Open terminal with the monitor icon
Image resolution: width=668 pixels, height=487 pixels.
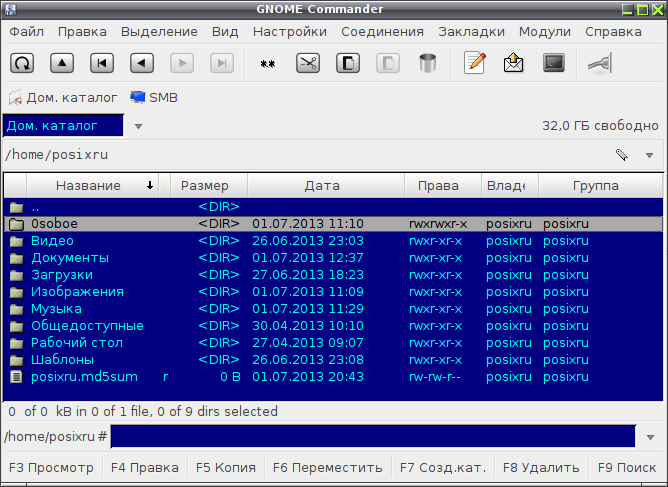click(x=554, y=63)
